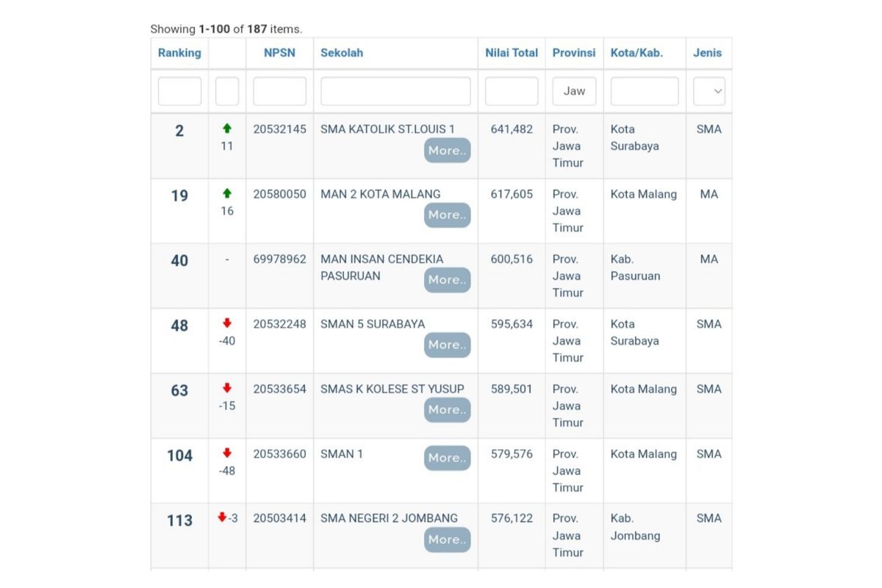The image size is (882, 588).
Task: Click More button for MAN Insan Cendekia Pasuruan
Action: point(447,279)
